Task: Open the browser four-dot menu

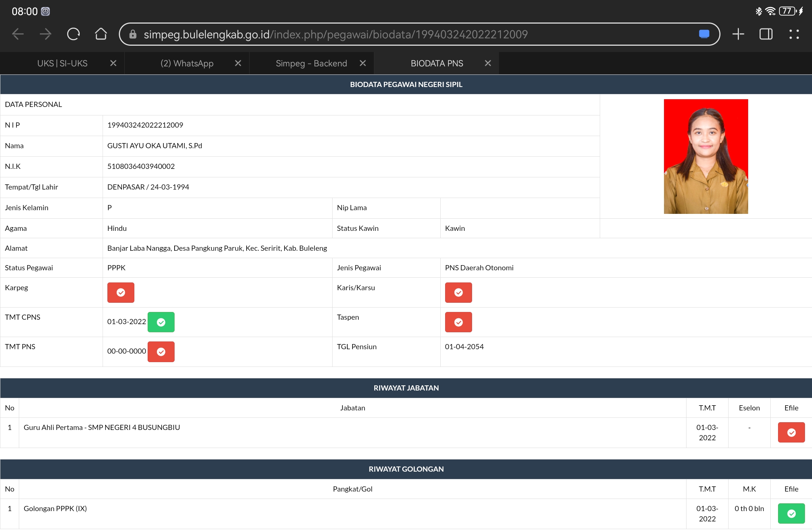Action: (x=794, y=34)
